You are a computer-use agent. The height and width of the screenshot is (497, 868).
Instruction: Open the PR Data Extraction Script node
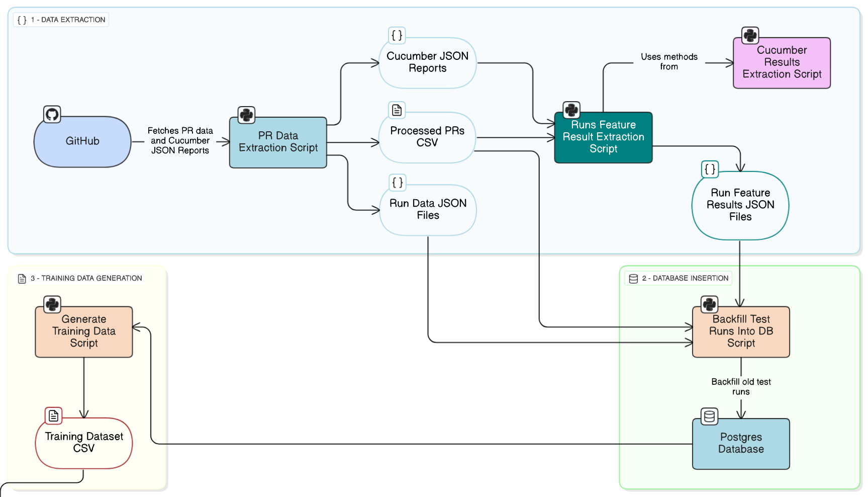[277, 142]
